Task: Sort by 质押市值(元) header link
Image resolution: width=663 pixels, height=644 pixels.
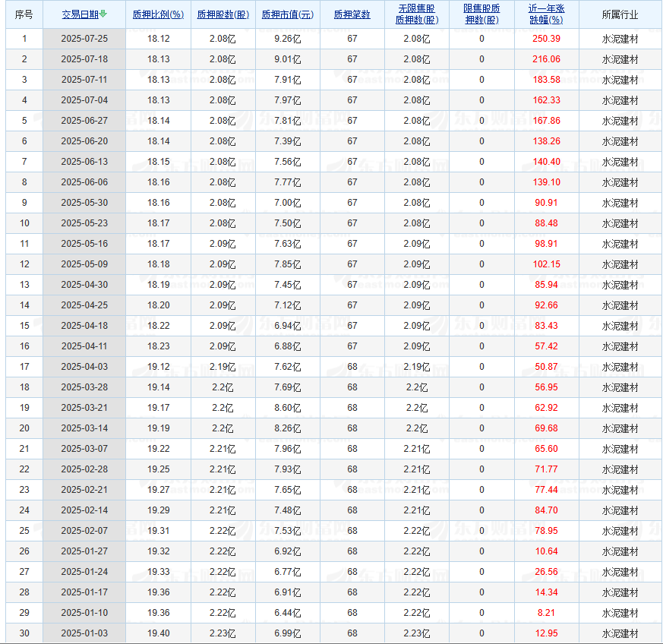Action: click(288, 14)
